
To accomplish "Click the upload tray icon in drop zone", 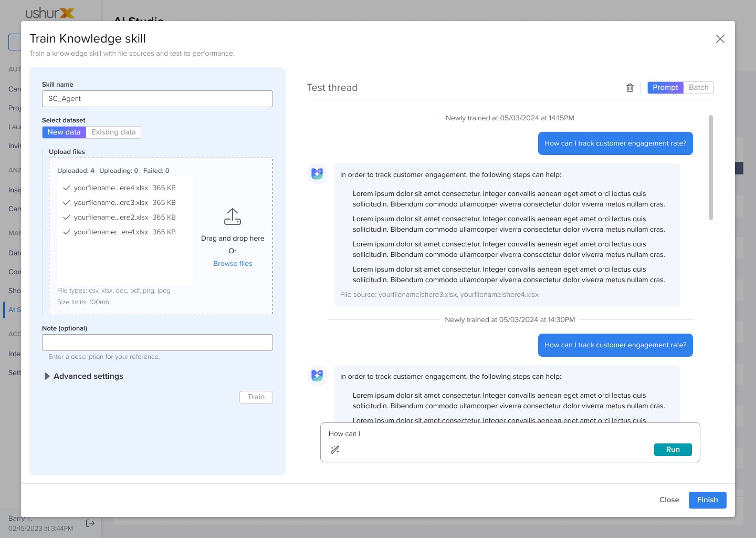I will tap(233, 216).
